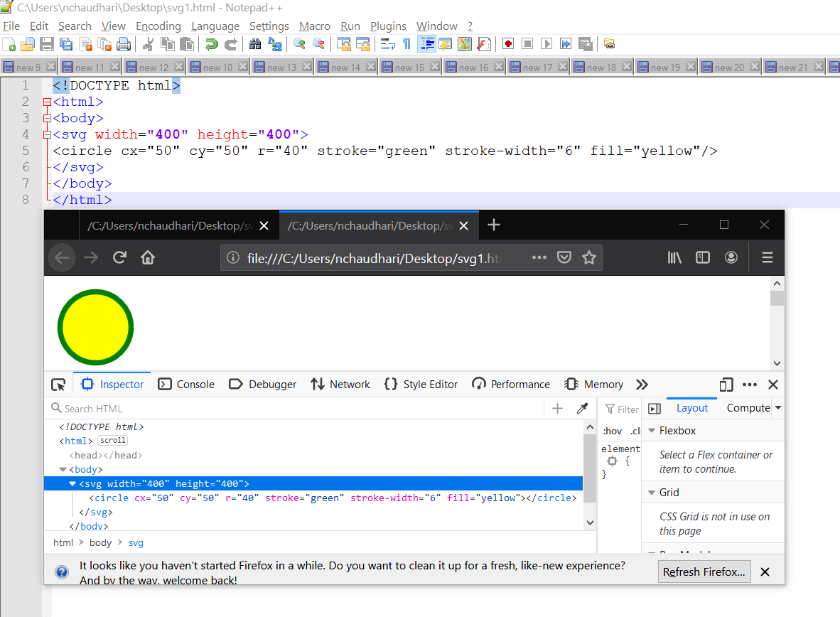Switch to the Debugger devtools tab
Image resolution: width=840 pixels, height=617 pixels.
pos(262,385)
